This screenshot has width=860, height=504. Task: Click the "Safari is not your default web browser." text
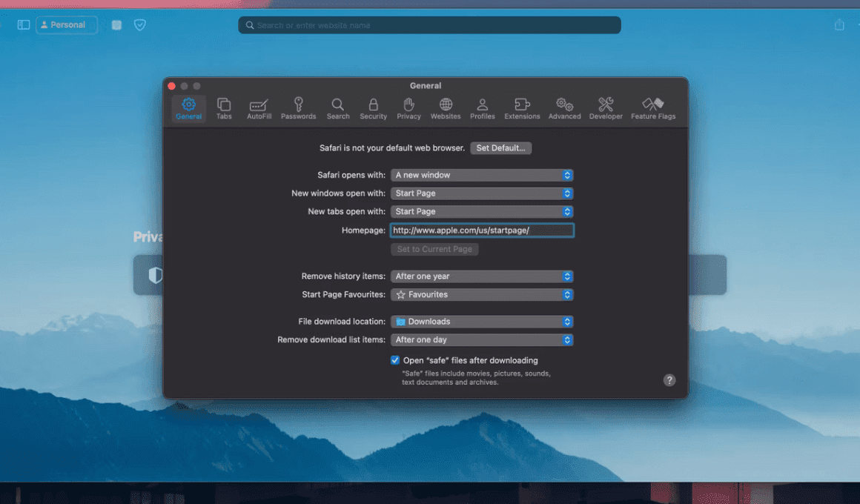[x=392, y=148]
